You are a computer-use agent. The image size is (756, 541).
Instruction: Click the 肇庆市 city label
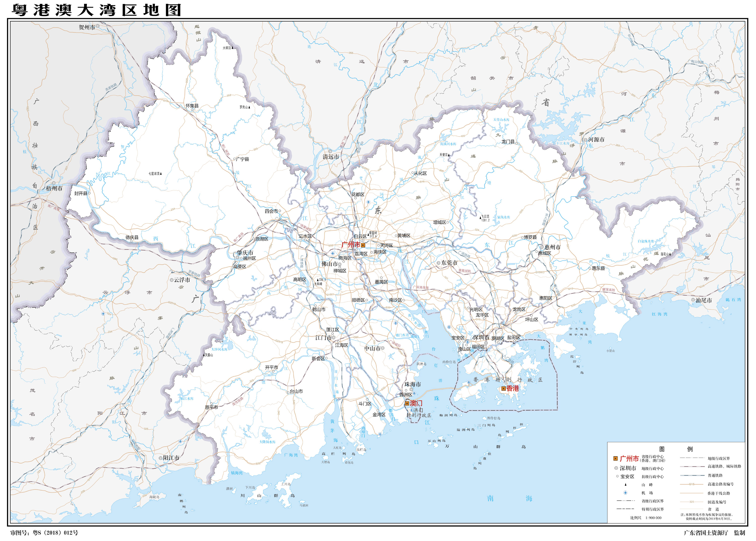coord(245,253)
